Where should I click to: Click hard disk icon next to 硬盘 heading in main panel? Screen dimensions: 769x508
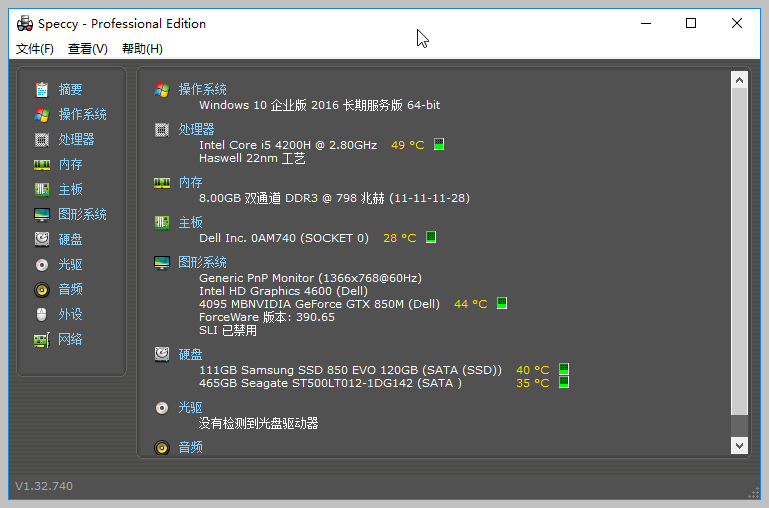coord(162,354)
